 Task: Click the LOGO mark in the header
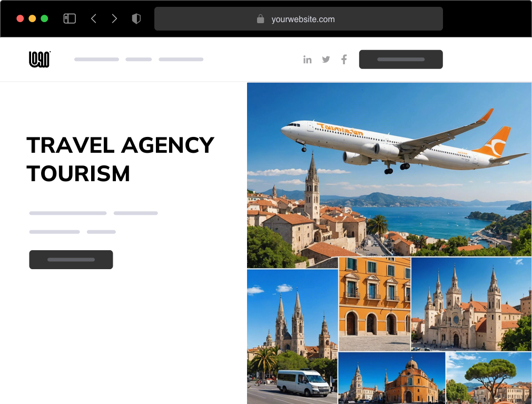39,59
